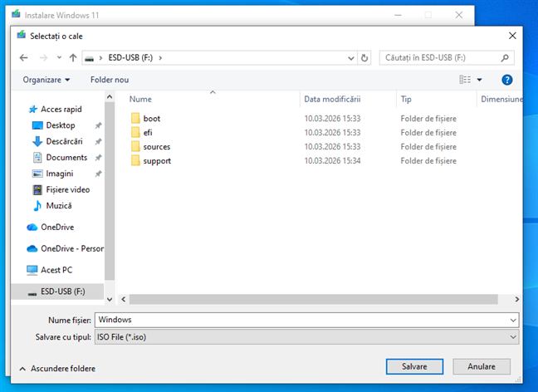538x392 pixels.
Task: Select ESD-USB (F:) in navigation pane
Action: pos(56,292)
